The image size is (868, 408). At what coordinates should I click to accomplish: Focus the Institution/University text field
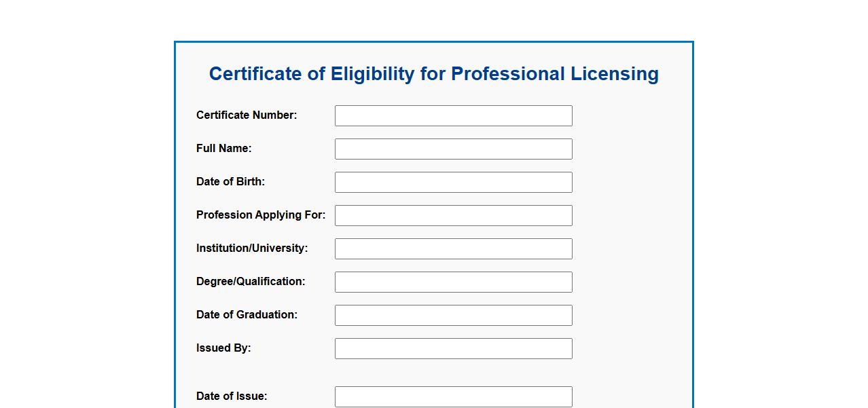point(453,248)
